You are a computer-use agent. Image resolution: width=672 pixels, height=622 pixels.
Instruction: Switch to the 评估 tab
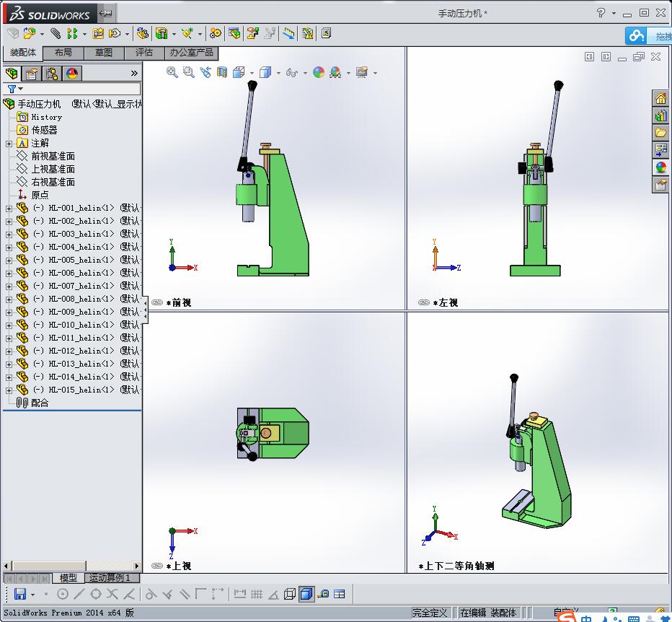coord(144,53)
